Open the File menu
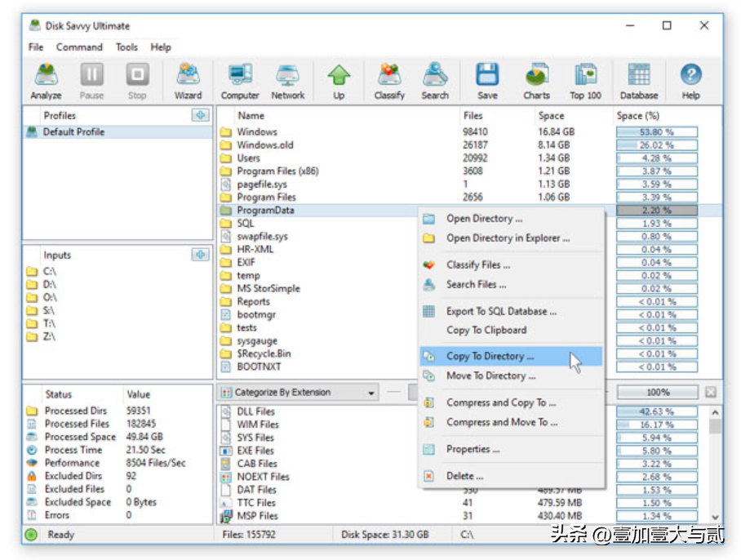The width and height of the screenshot is (741, 560). pos(35,47)
